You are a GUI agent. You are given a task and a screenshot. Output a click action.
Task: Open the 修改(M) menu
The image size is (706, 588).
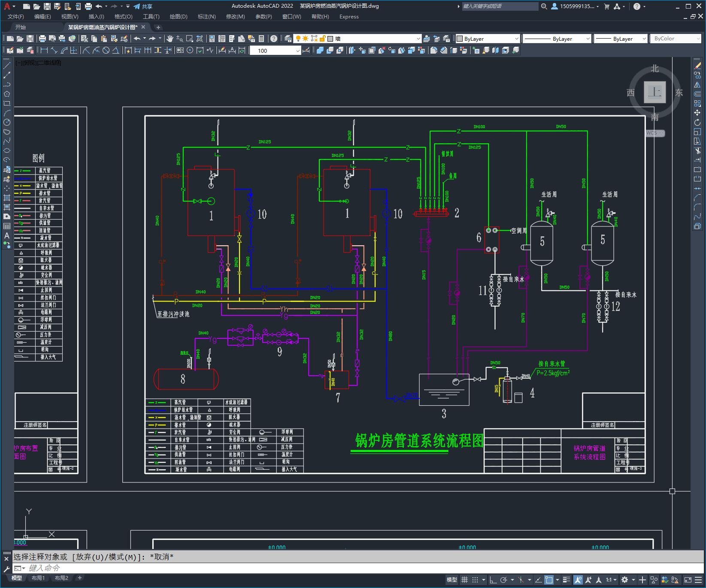pyautogui.click(x=235, y=17)
